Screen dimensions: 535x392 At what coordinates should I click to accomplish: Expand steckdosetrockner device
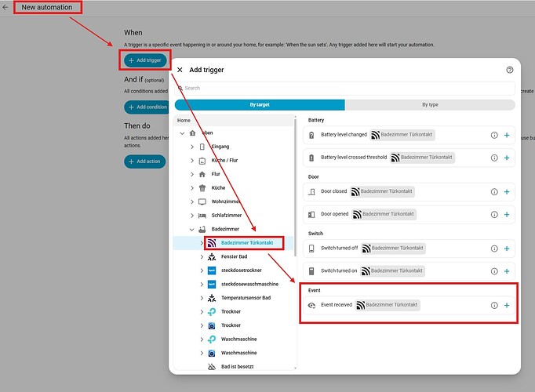coord(202,270)
